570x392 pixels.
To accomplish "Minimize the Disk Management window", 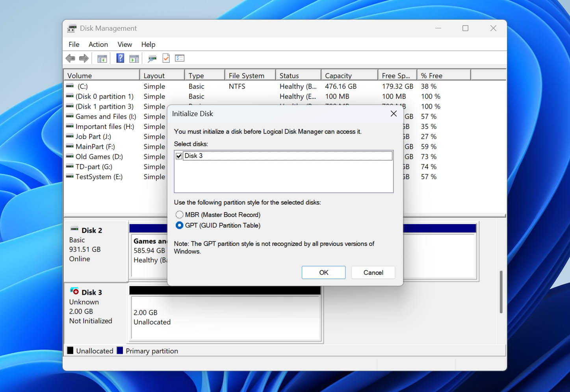I will 438,28.
